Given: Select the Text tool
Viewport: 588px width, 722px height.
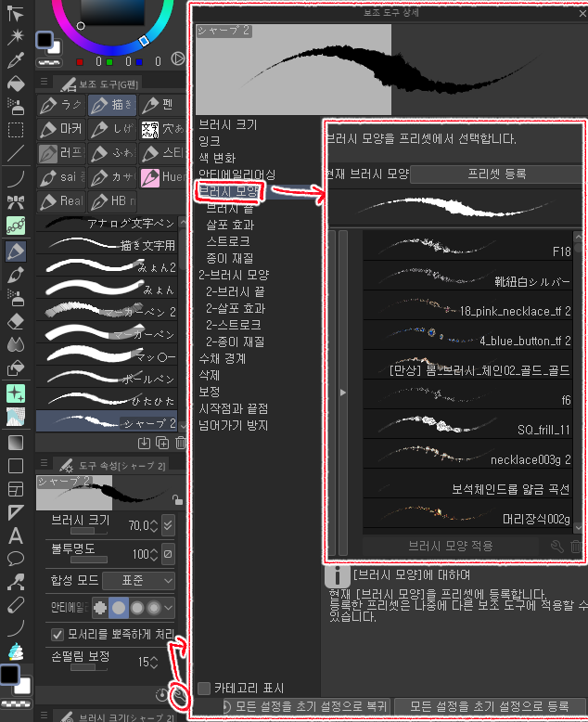Looking at the screenshot, I should click(x=15, y=536).
